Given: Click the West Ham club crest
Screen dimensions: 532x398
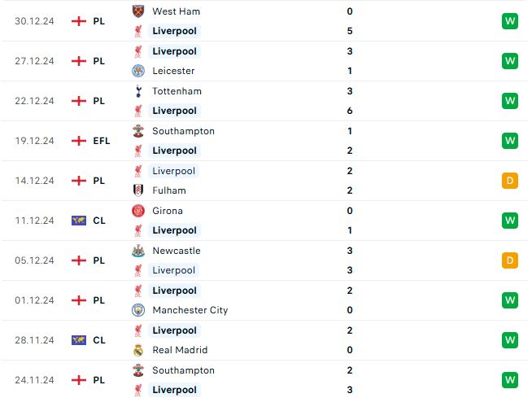Looking at the screenshot, I should 138,11.
